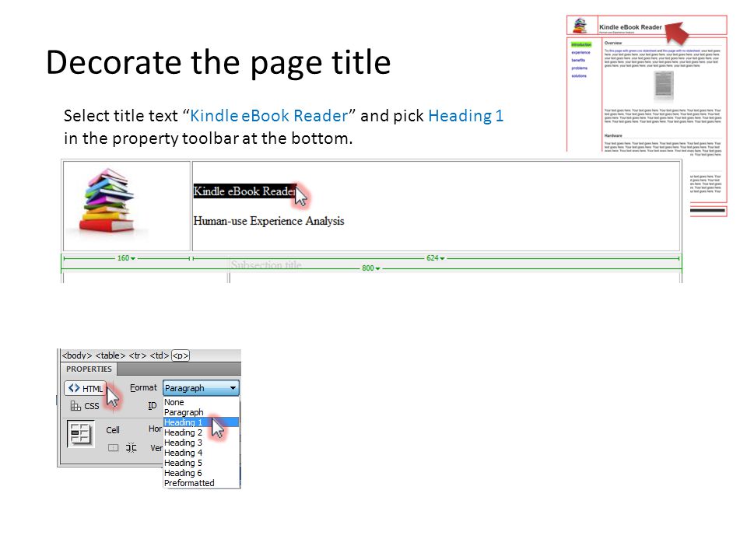This screenshot has height=560, width=747.
Task: Click the HTML angle brackets icon
Action: 74,388
